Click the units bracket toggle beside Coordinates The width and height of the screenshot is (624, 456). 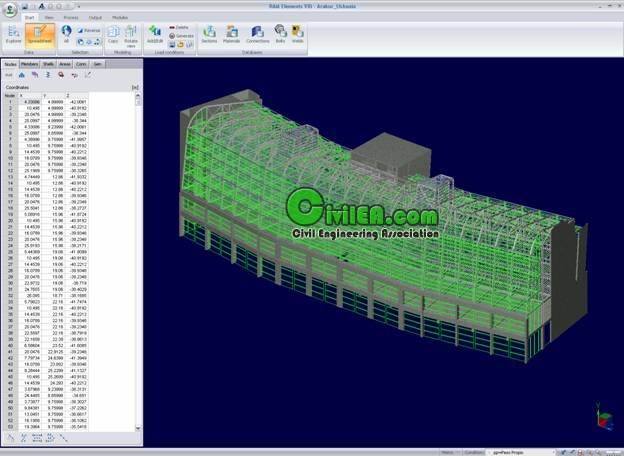pos(135,88)
